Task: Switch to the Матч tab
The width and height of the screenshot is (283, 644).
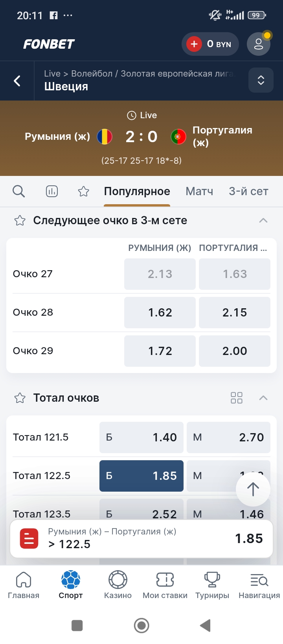Action: pos(199,191)
